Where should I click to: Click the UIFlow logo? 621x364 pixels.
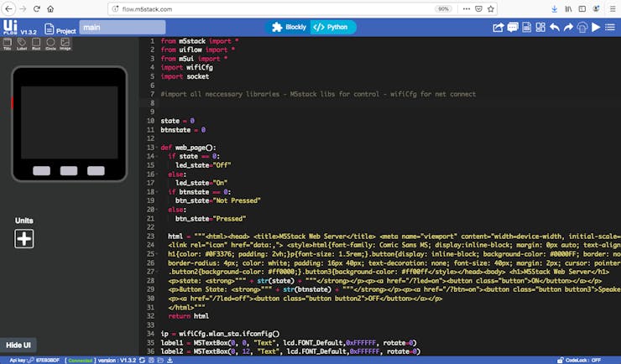(10, 27)
